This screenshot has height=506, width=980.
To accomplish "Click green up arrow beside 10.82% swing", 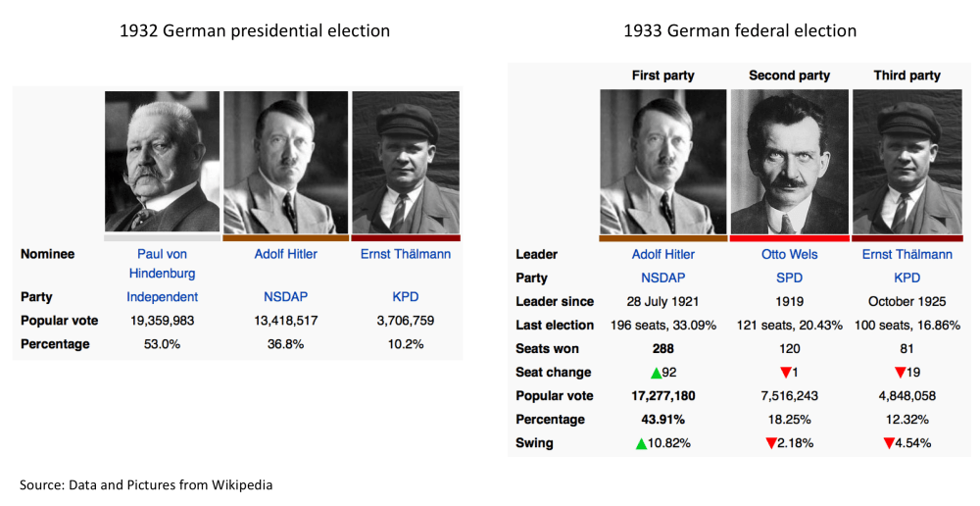I will (641, 443).
